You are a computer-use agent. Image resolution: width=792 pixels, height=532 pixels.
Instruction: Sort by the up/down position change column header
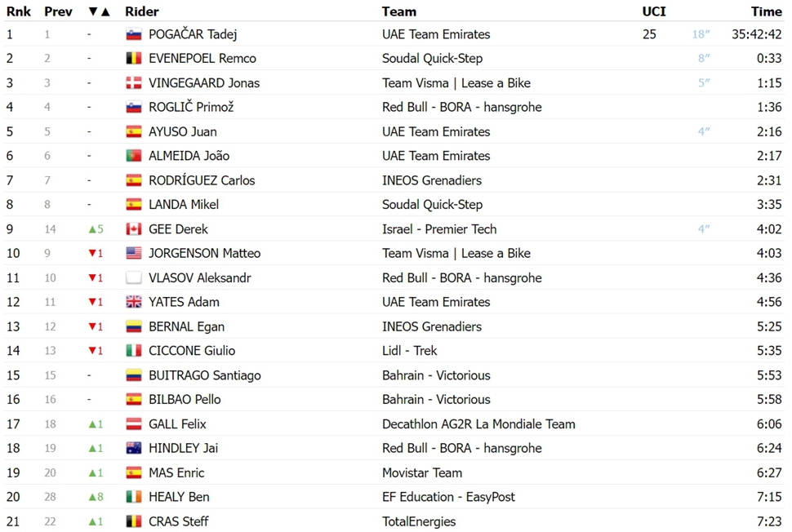(x=99, y=11)
